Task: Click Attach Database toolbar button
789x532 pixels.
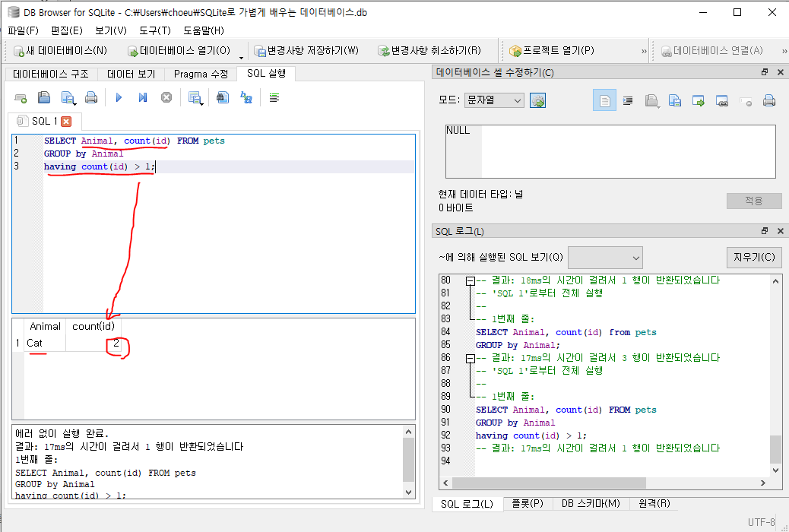Action: click(x=711, y=50)
